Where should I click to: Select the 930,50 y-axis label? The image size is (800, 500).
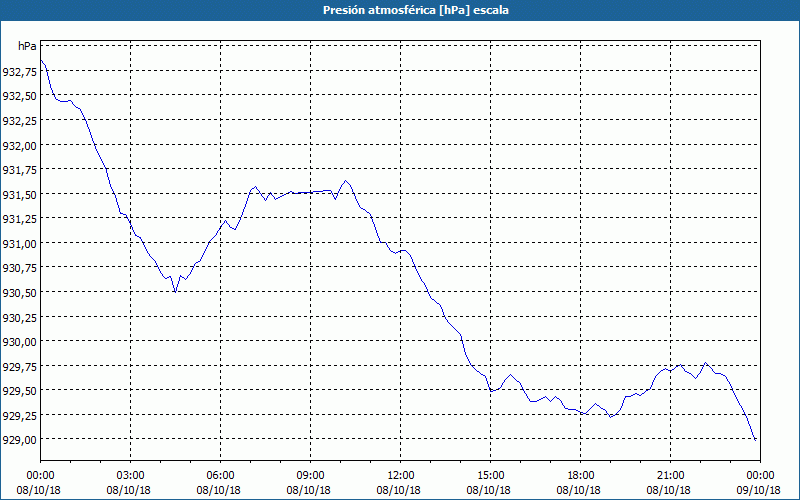tap(19, 292)
